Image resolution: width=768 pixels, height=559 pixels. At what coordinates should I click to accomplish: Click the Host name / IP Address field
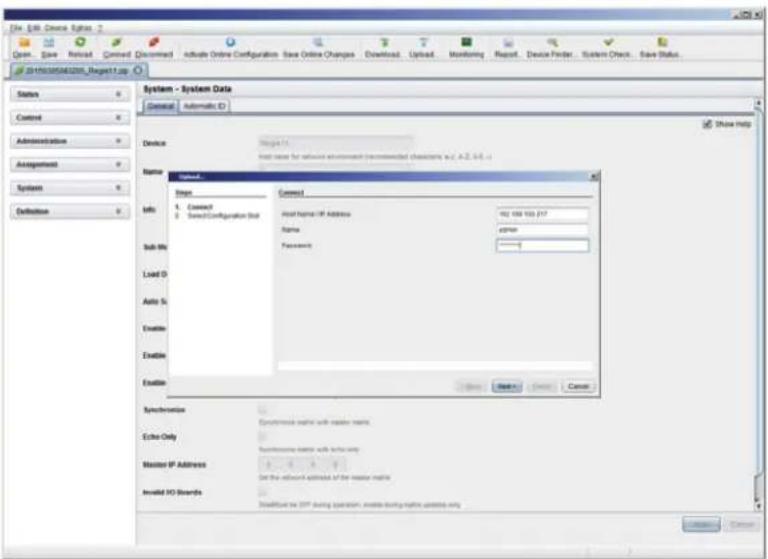pos(543,214)
